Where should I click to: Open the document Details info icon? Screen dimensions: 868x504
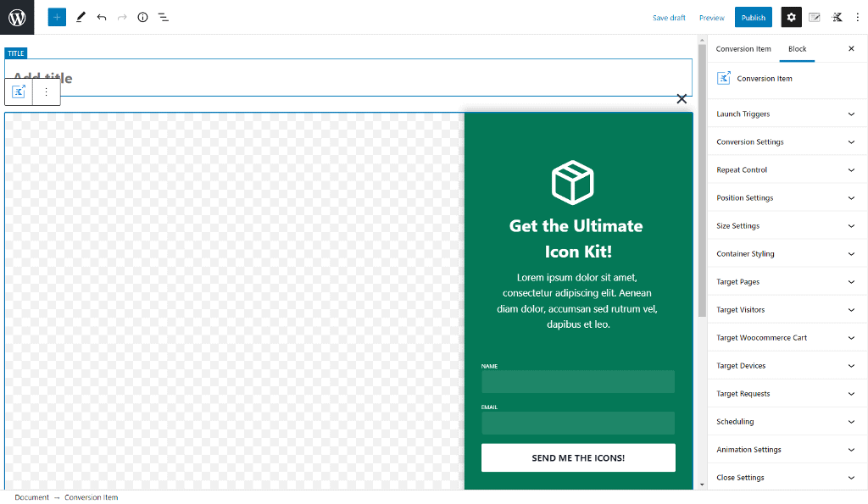142,17
